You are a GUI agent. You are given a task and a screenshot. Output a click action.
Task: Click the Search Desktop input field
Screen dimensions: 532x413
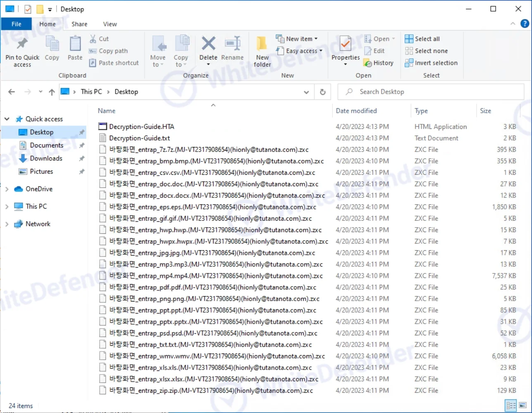point(430,92)
